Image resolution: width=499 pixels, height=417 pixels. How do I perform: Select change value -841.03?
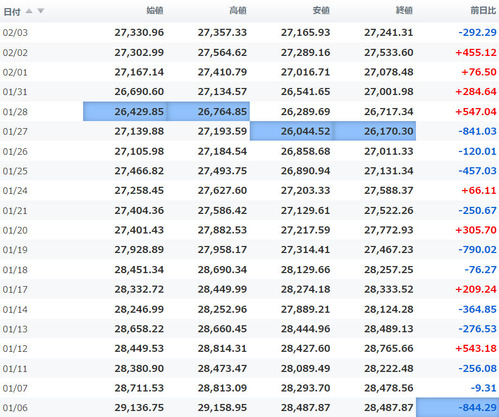click(478, 131)
